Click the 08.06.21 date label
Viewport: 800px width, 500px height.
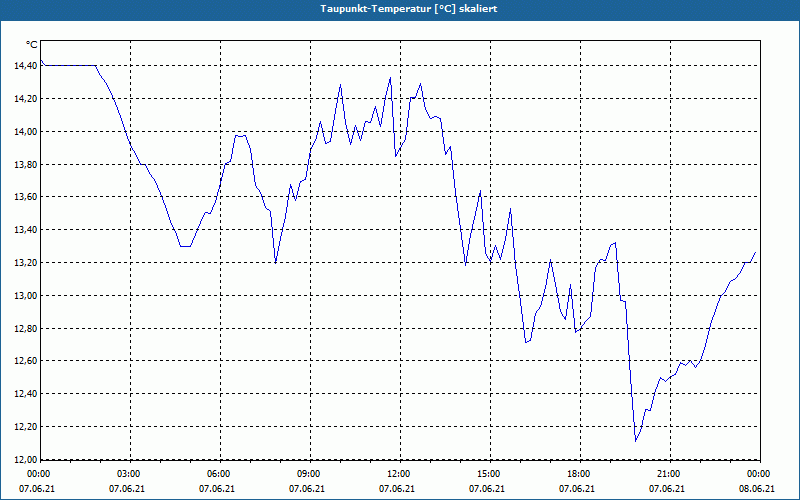click(757, 489)
